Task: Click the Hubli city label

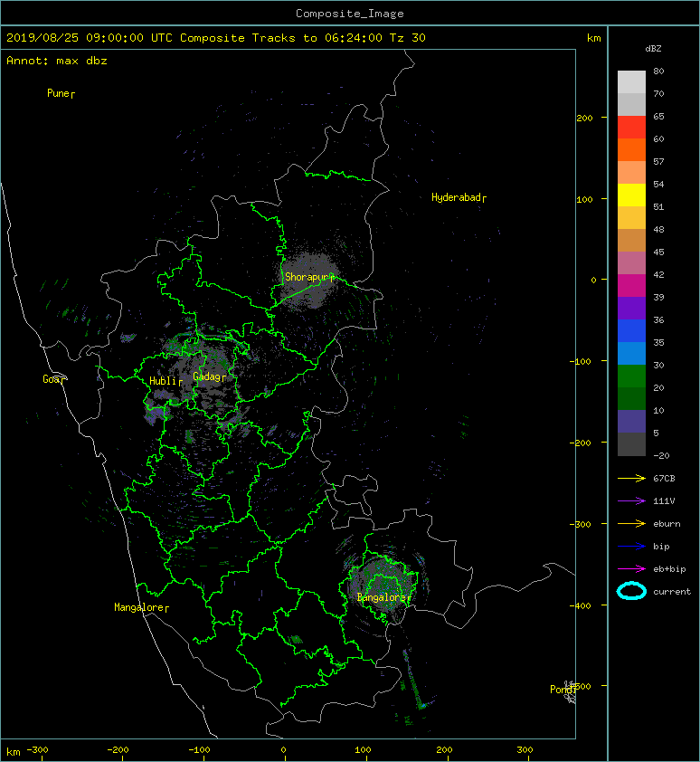Action: [163, 381]
